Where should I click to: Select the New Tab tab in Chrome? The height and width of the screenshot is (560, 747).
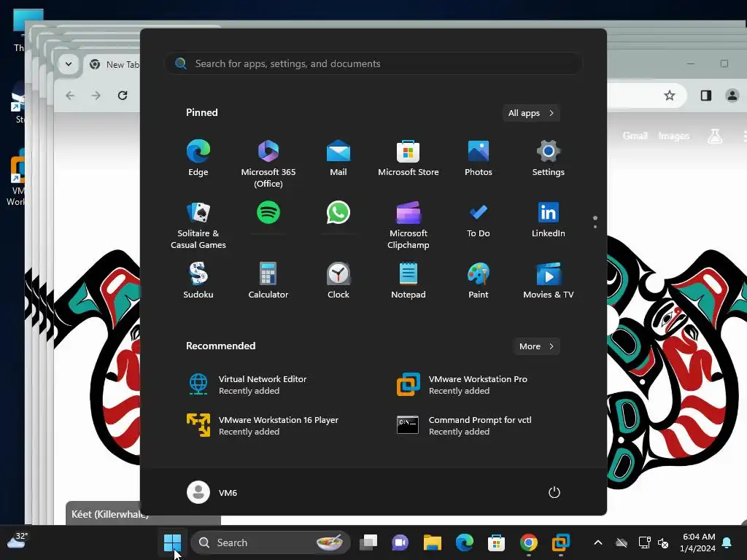tap(113, 64)
